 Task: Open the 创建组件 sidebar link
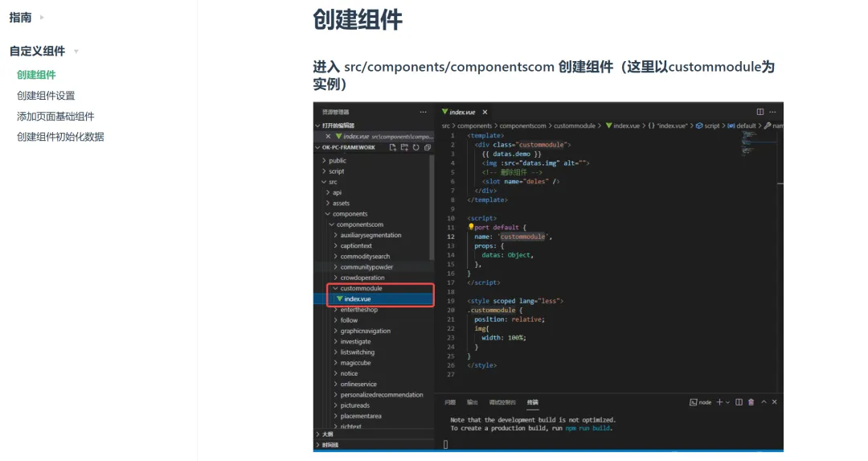36,75
